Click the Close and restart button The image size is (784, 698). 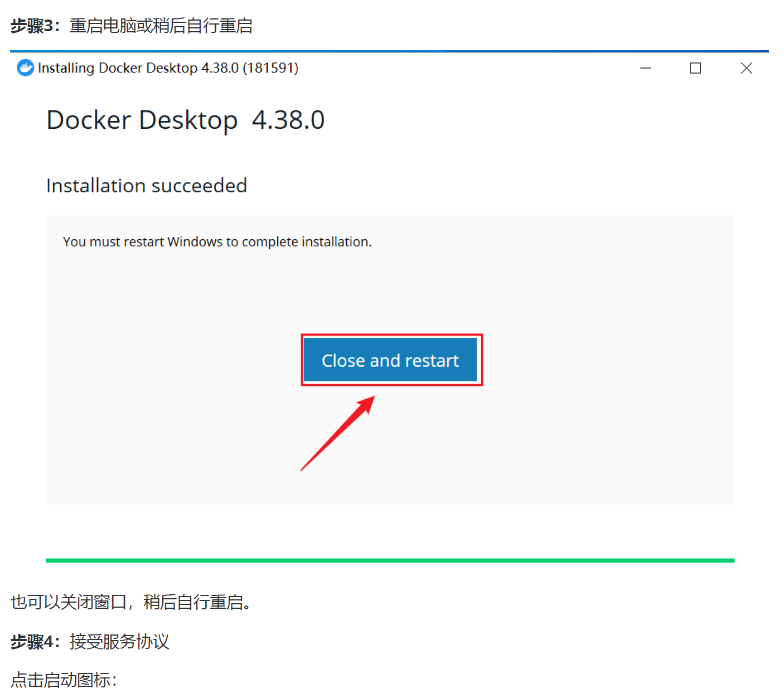coord(390,360)
